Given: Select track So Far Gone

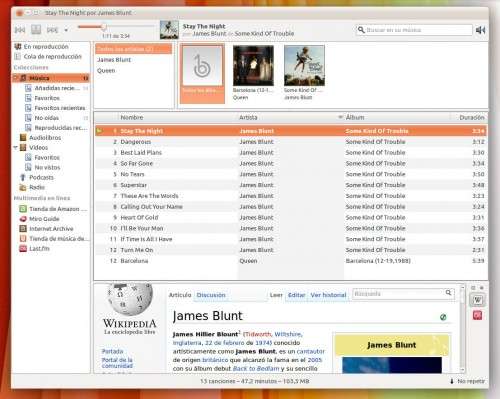Looking at the screenshot, I should pos(291,164).
